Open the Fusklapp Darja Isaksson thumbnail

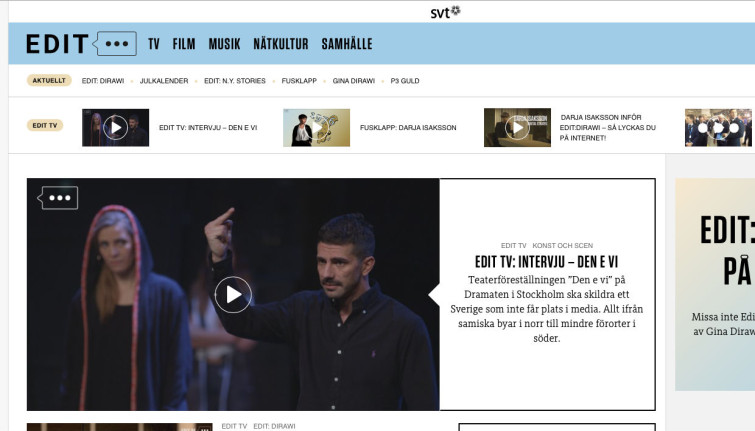click(316, 128)
